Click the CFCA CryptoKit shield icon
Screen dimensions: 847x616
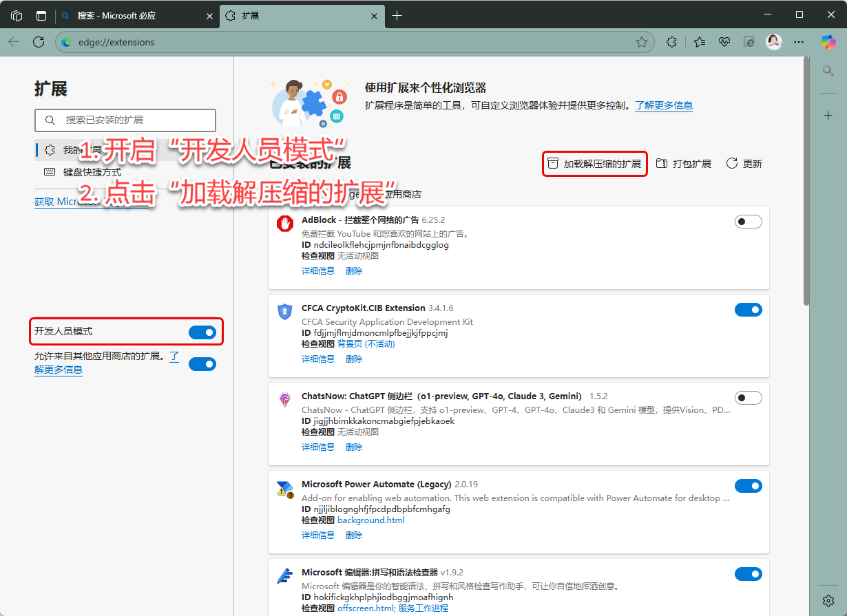[x=285, y=312]
